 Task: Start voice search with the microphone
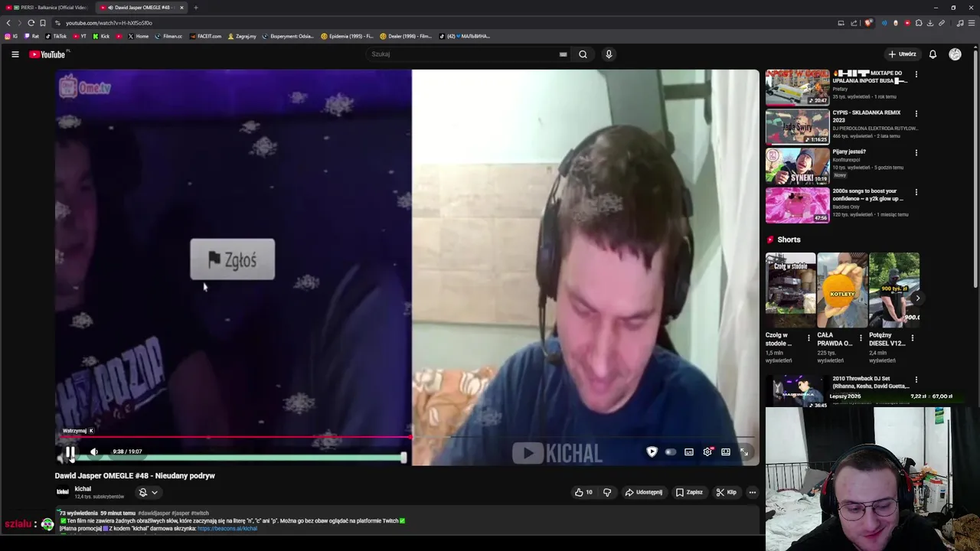point(609,54)
